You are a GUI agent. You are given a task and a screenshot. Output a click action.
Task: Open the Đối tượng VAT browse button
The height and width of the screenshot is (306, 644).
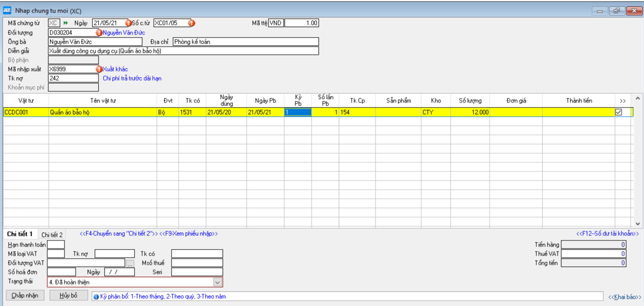click(x=130, y=263)
